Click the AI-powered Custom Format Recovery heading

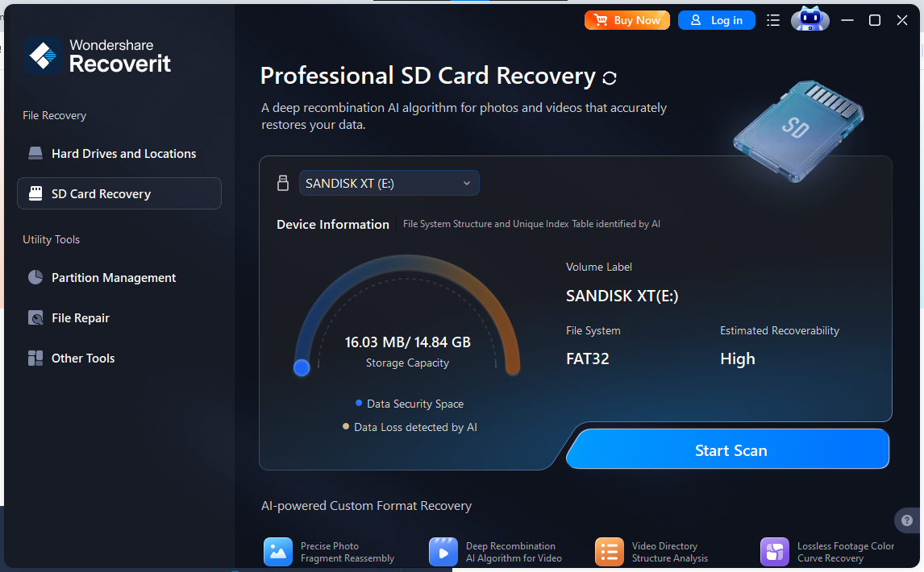pos(367,505)
